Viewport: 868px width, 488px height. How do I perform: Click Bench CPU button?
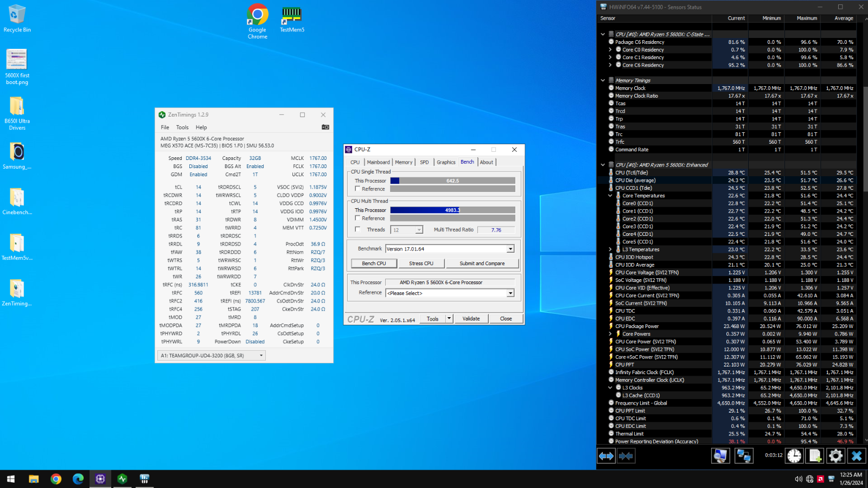click(x=374, y=264)
